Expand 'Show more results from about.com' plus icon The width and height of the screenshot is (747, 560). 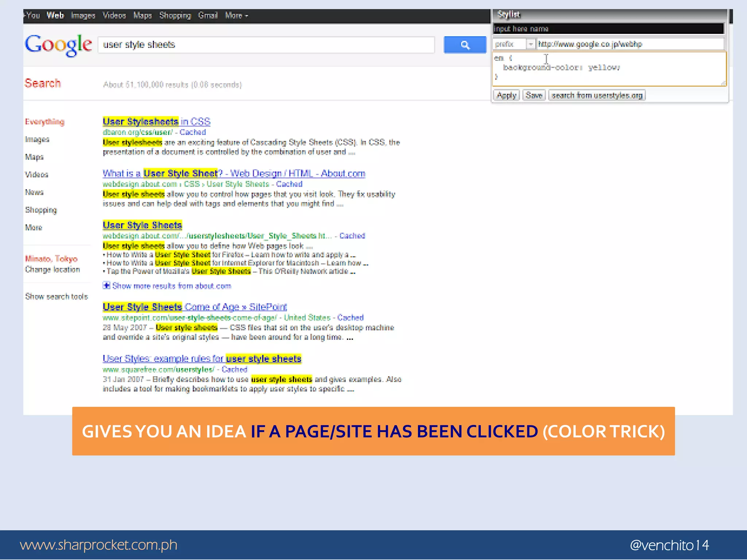[106, 285]
